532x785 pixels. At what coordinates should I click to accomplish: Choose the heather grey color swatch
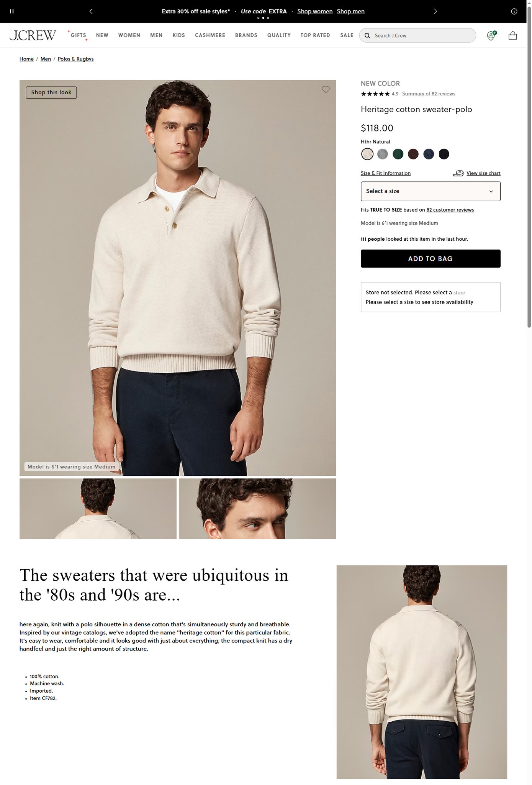pos(383,154)
